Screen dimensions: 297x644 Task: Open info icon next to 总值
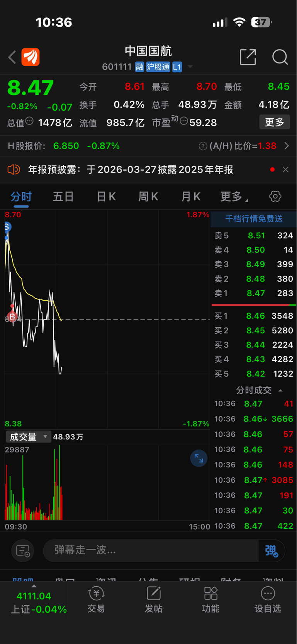pyautogui.click(x=29, y=121)
